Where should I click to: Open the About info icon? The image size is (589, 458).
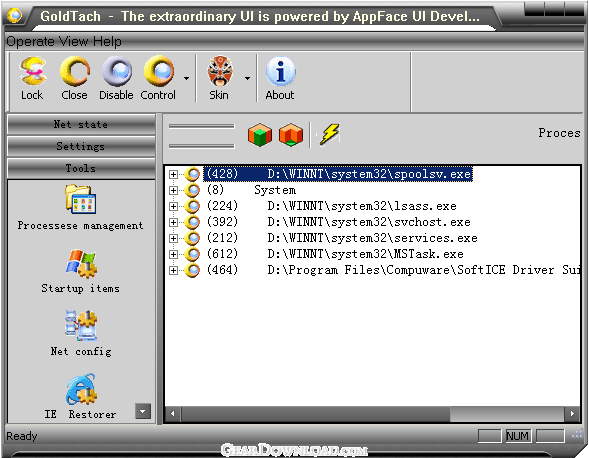[x=281, y=71]
